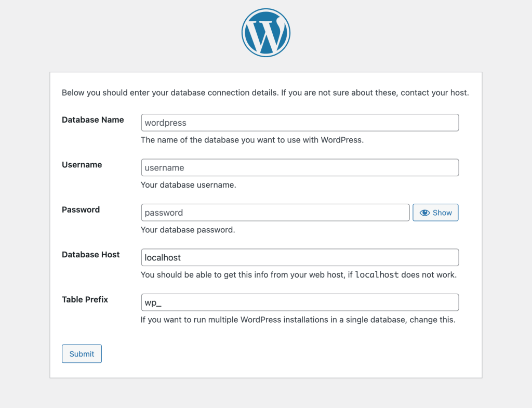Viewport: 532px width, 408px height.
Task: Click the bold Table Prefix label
Action: (x=85, y=299)
